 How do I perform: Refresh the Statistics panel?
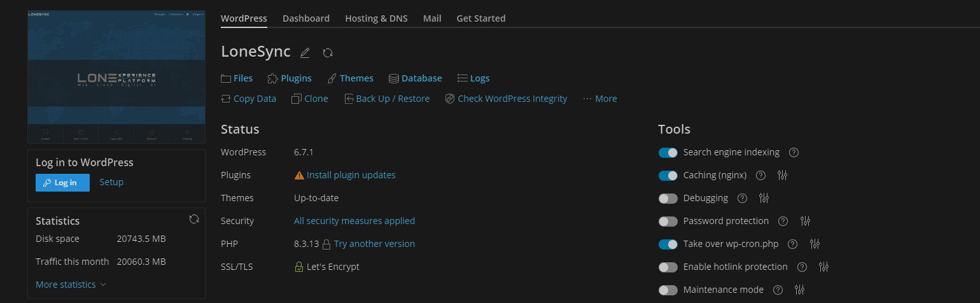click(x=194, y=220)
